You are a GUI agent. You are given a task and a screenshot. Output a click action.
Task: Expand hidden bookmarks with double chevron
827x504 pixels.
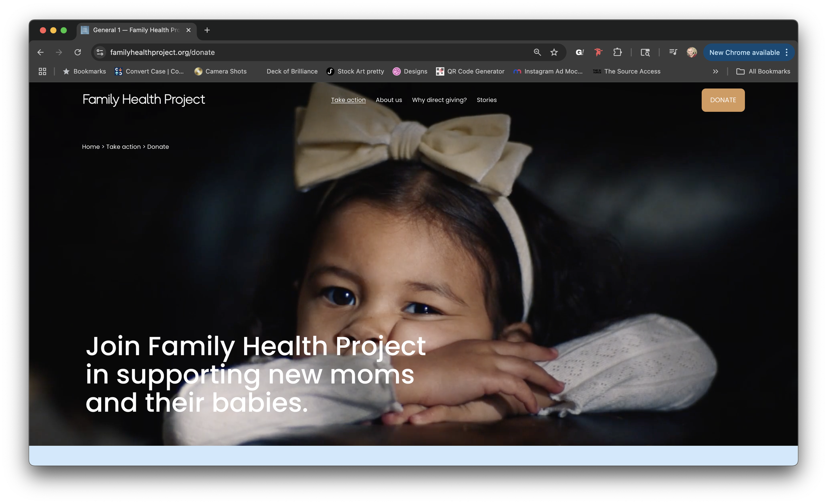(x=715, y=71)
